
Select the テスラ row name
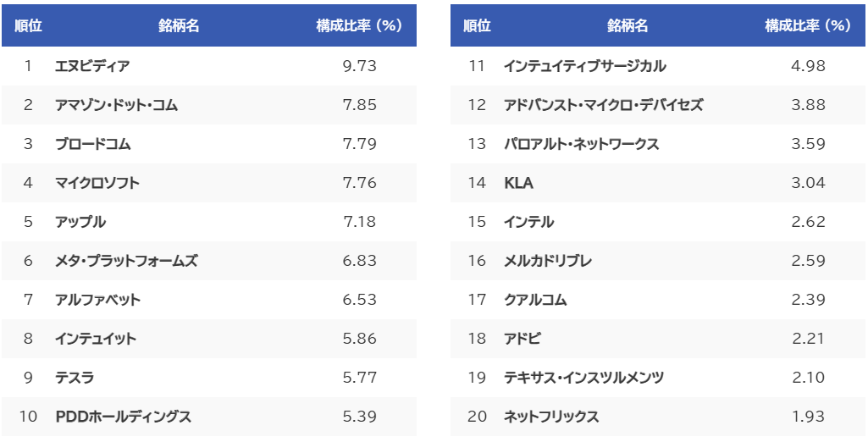[75, 378]
